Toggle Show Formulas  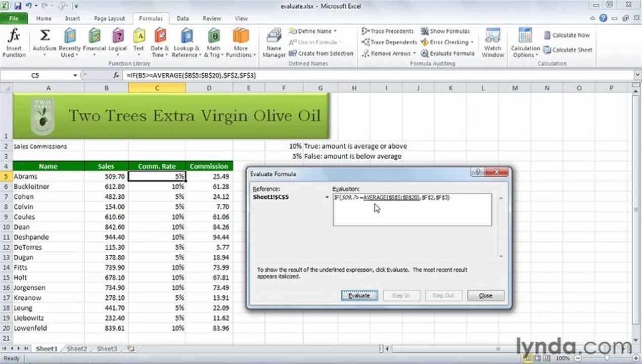445,31
